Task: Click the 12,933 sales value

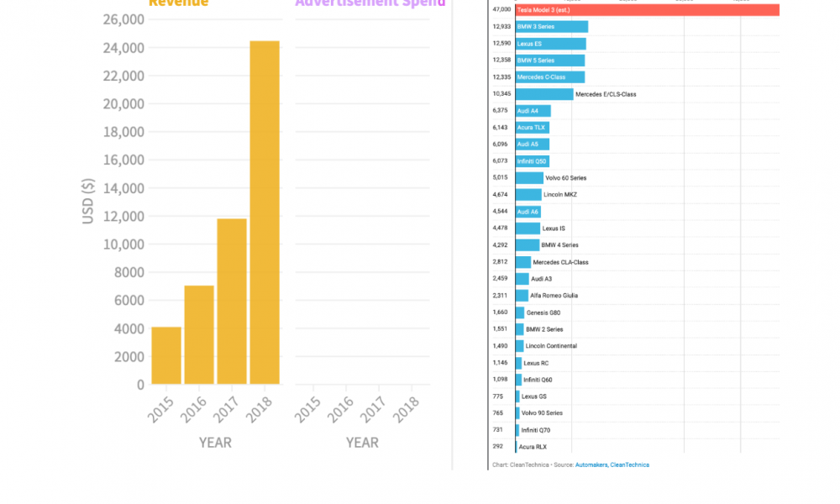Action: pos(501,26)
